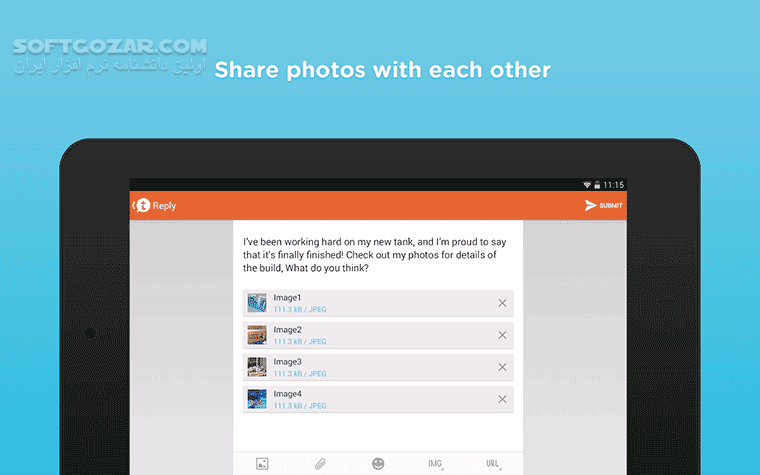Tap the battery status icon

[x=597, y=185]
